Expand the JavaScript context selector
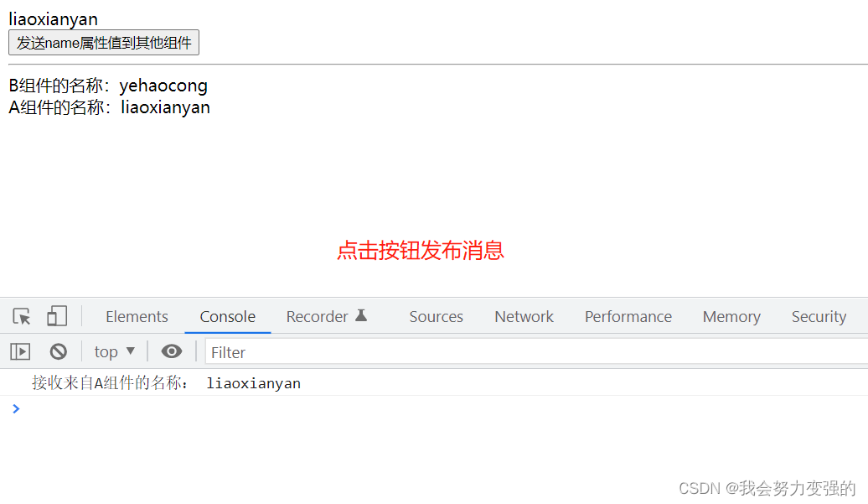 pos(114,351)
